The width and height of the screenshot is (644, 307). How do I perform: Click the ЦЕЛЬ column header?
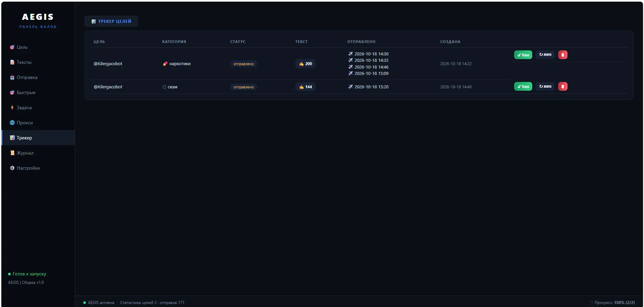point(99,42)
